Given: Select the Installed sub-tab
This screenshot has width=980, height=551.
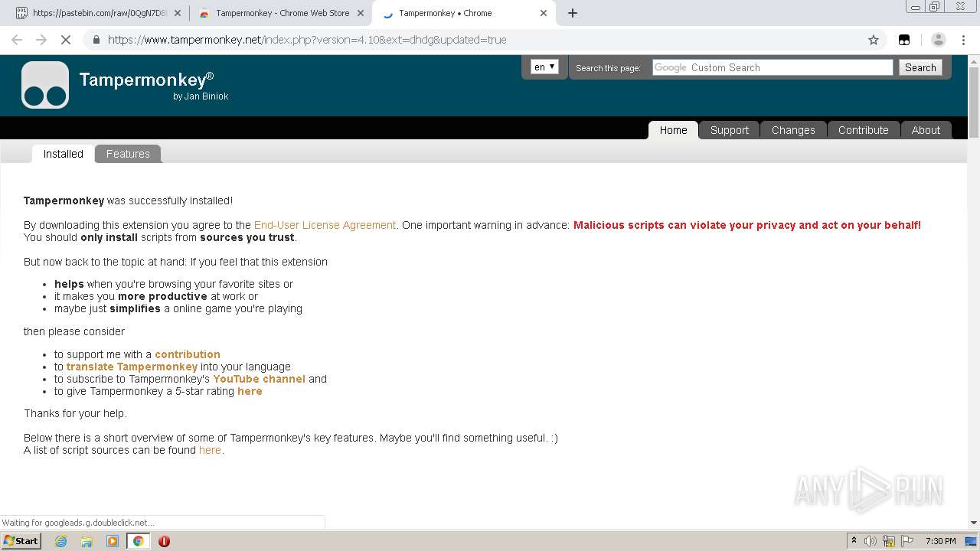Looking at the screenshot, I should point(64,154).
